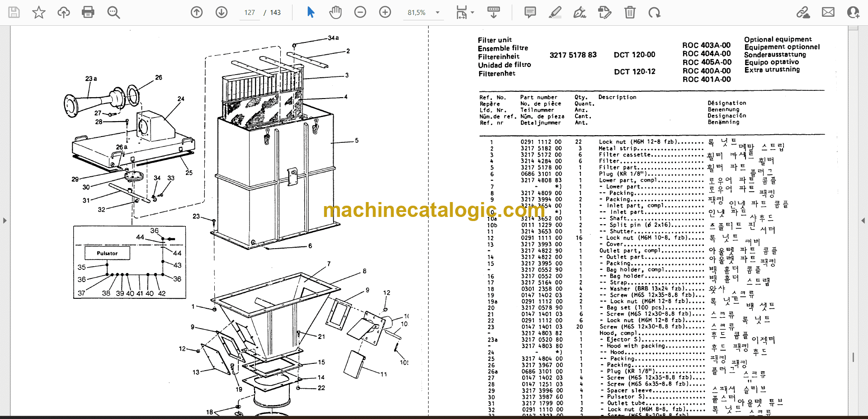Screen dimensions: 868x419
Task: Click the part number "3217 5178 83" heading
Action: click(573, 55)
